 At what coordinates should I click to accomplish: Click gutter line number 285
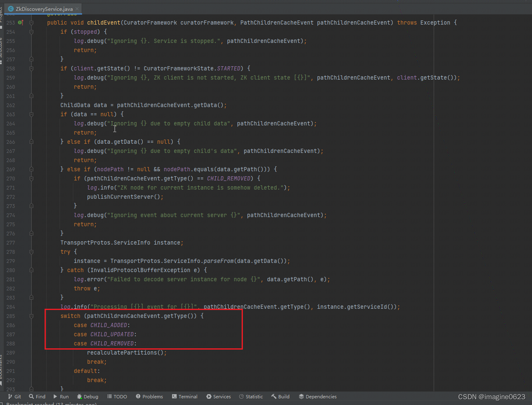pos(10,316)
